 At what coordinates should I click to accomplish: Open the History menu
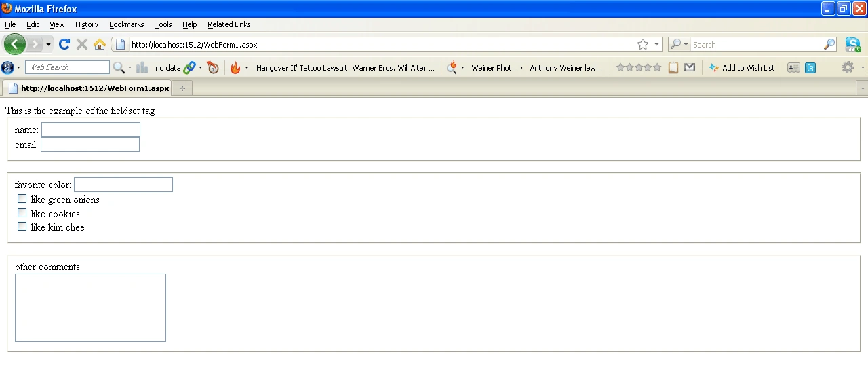tap(87, 24)
